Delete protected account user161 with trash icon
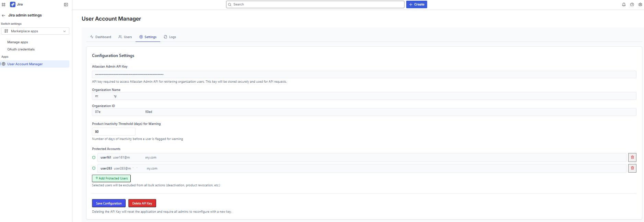 point(632,157)
